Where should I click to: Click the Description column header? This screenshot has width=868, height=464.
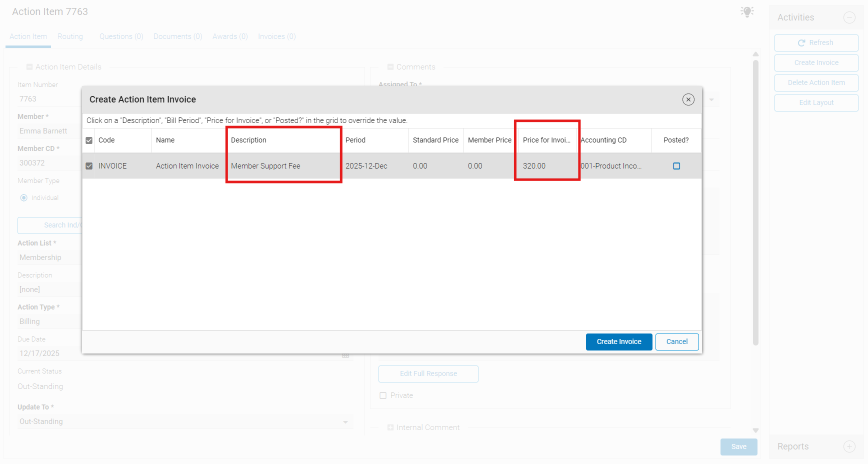click(x=284, y=140)
